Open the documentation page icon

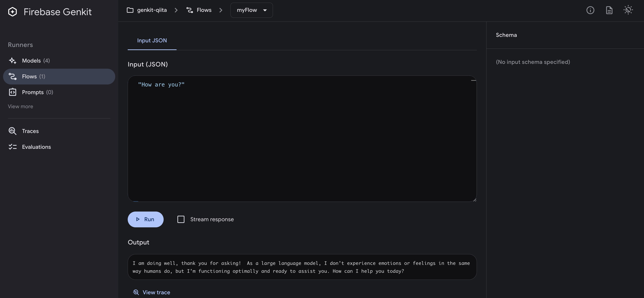(609, 10)
